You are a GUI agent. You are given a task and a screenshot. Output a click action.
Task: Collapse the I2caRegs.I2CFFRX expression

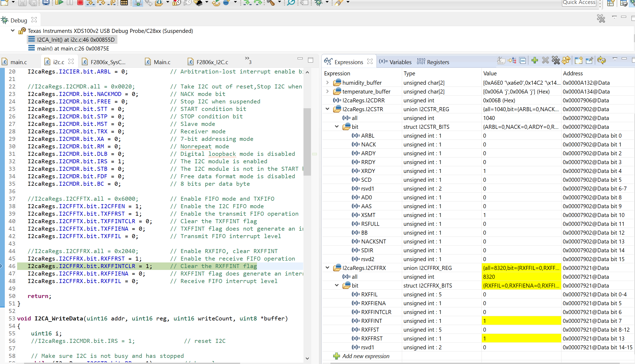point(327,268)
